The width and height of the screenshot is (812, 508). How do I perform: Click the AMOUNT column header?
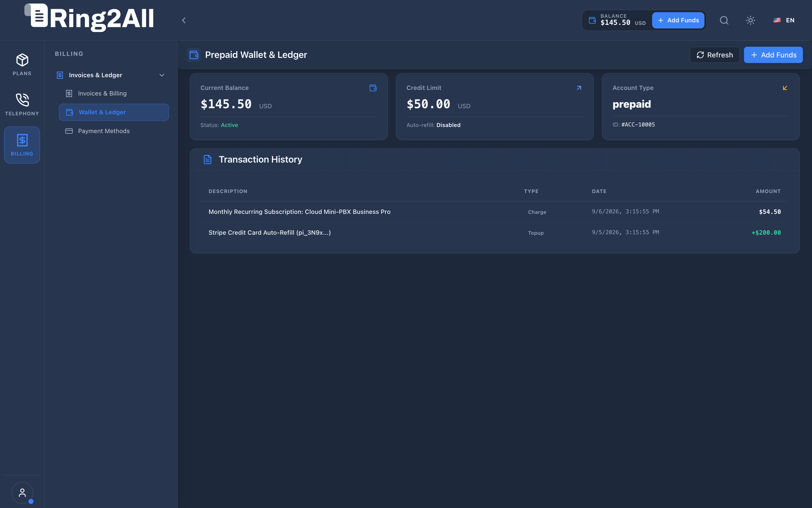(768, 192)
